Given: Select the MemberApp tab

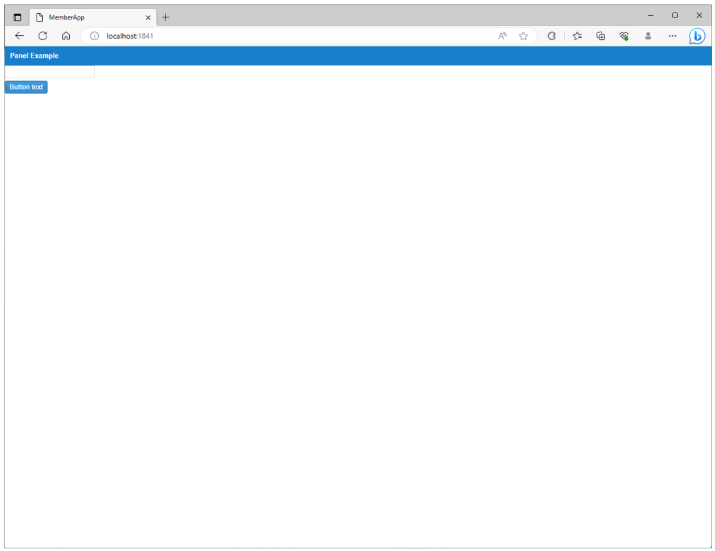Looking at the screenshot, I should (x=93, y=17).
